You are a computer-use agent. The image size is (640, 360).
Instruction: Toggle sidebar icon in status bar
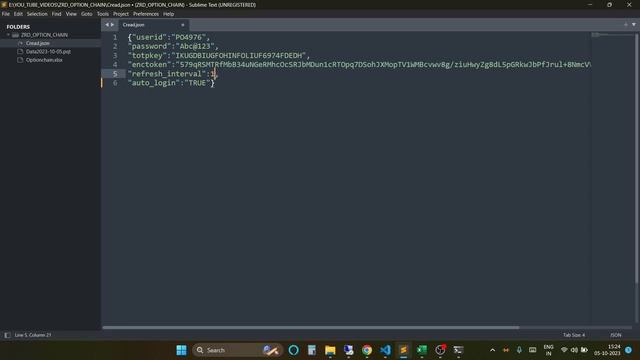click(x=7, y=335)
